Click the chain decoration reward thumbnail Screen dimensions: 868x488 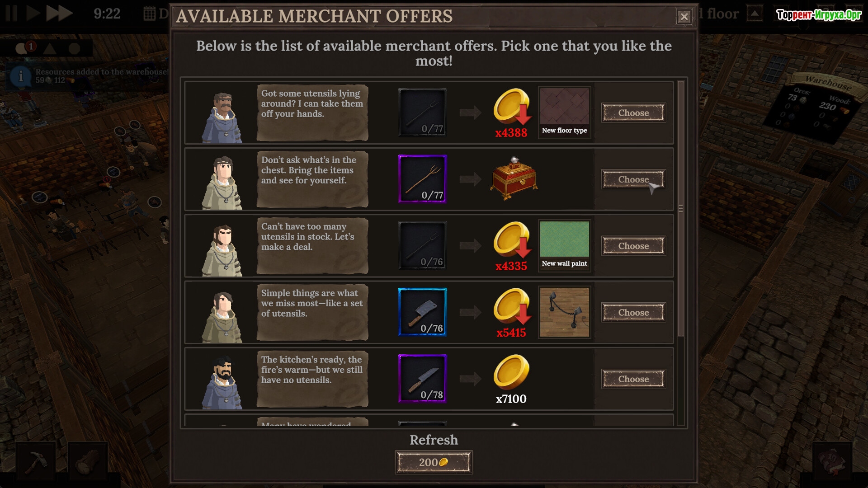point(565,312)
